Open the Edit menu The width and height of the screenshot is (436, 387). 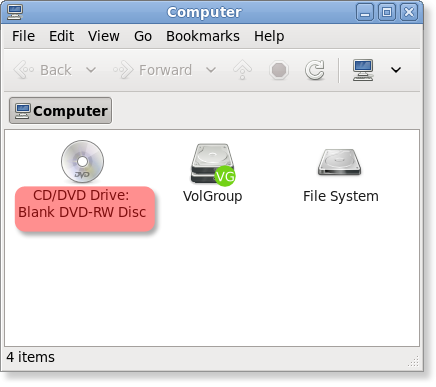click(61, 36)
